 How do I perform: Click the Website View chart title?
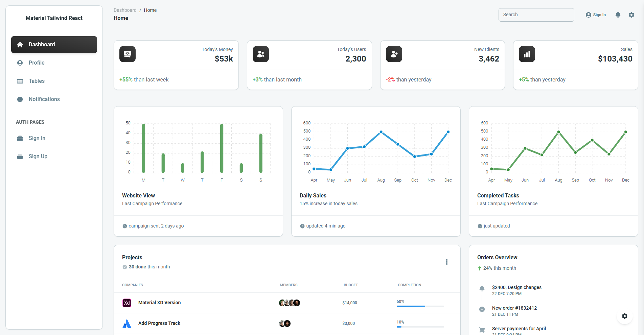point(138,196)
